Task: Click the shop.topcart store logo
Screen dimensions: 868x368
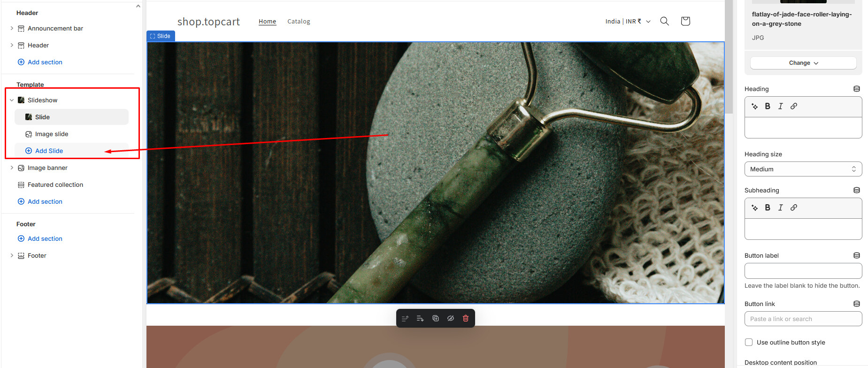Action: (x=208, y=22)
